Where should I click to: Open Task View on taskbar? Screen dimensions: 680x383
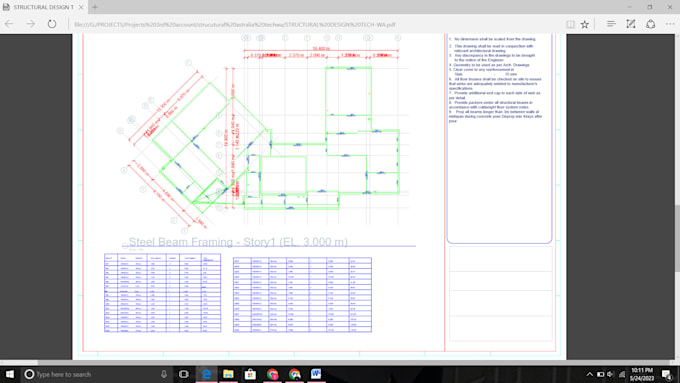coord(183,374)
